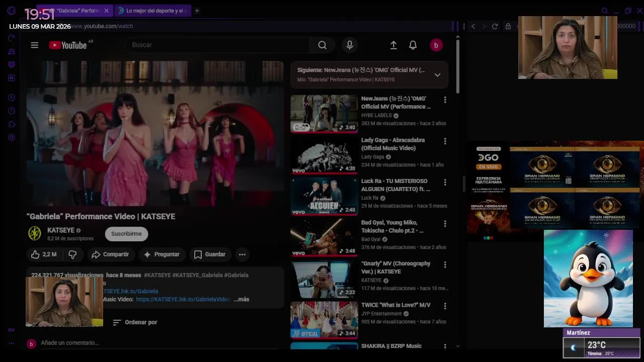
Task: Subscribe with the Suscribirme button
Action: pos(126,234)
